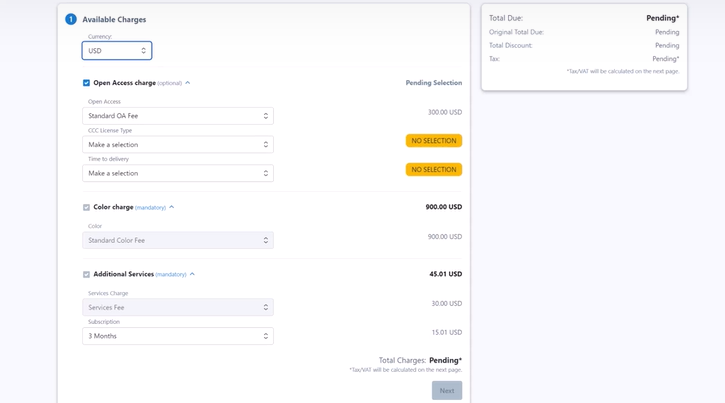This screenshot has width=725, height=403.
Task: Open the Time to delivery selection dropdown
Action: (178, 173)
